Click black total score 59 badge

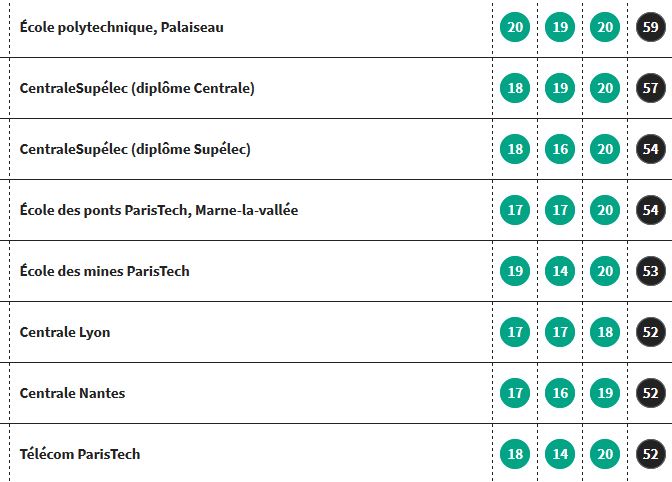[x=651, y=27]
